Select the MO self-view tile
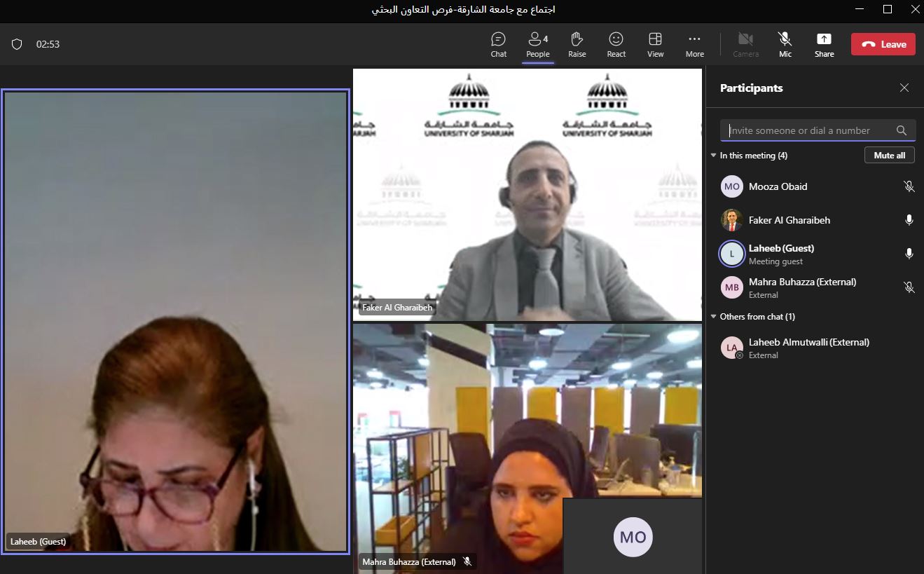924x574 pixels. click(633, 536)
